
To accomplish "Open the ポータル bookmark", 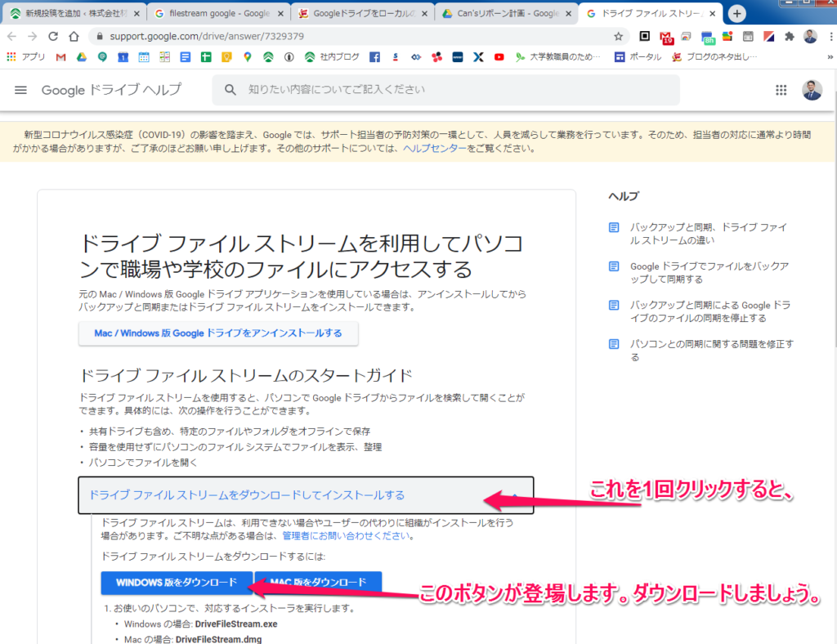I will [x=638, y=56].
